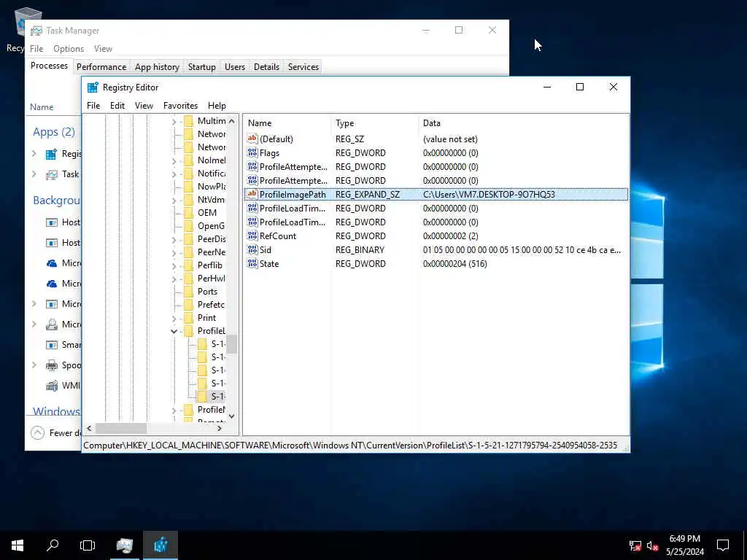The image size is (747, 560).
Task: Click the tree horizontal scrollbar right arrow
Action: click(x=219, y=429)
